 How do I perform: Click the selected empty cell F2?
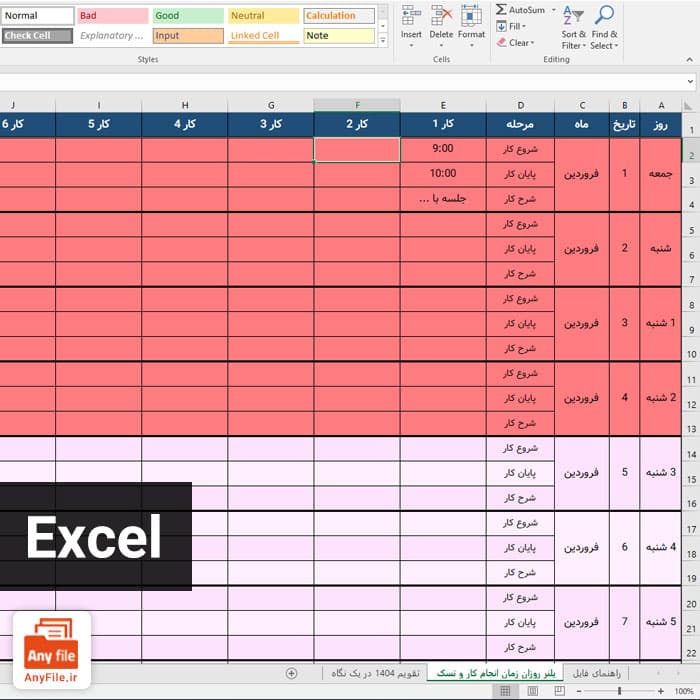(x=357, y=150)
